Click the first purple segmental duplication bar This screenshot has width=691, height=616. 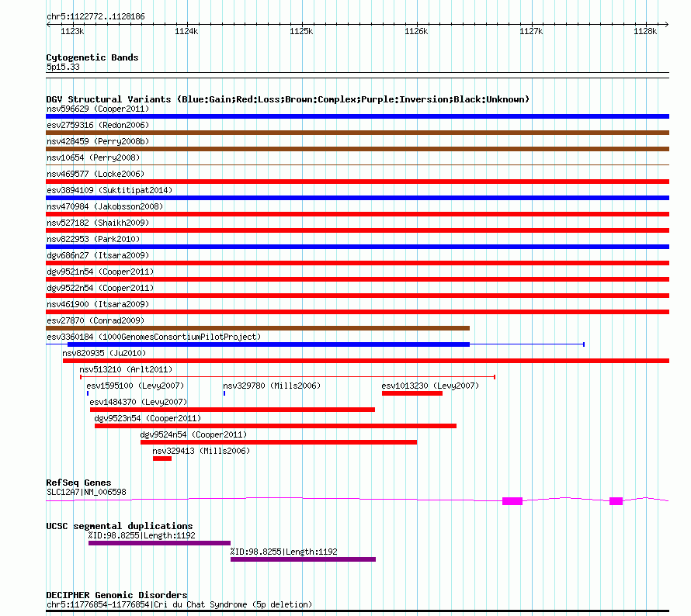159,543
